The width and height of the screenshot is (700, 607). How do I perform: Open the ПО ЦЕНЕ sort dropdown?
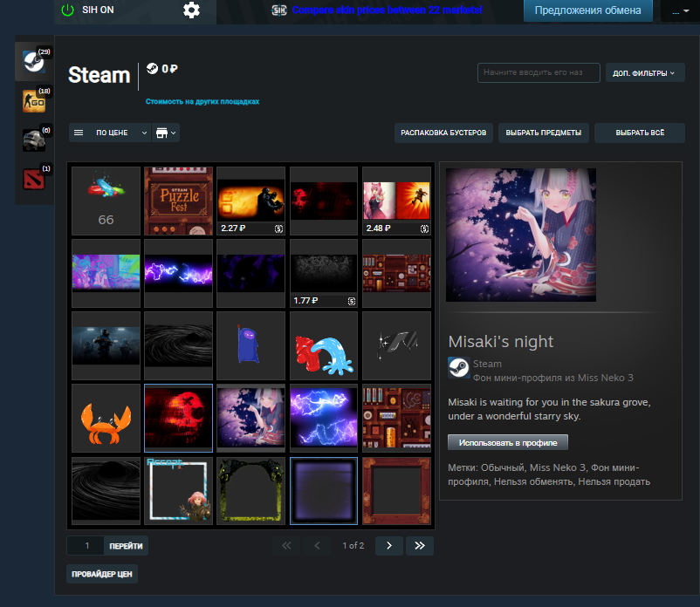tap(110, 133)
